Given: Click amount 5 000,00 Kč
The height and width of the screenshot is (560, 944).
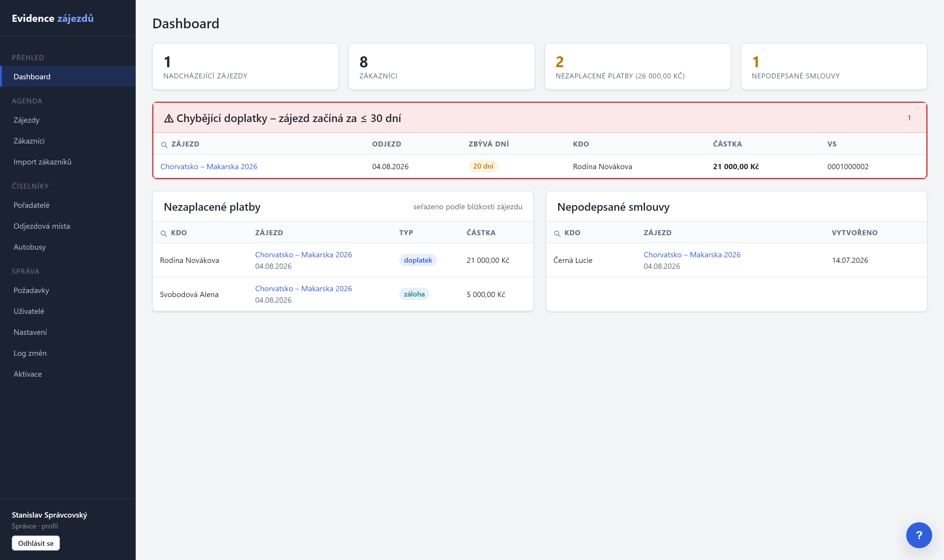Looking at the screenshot, I should point(486,294).
